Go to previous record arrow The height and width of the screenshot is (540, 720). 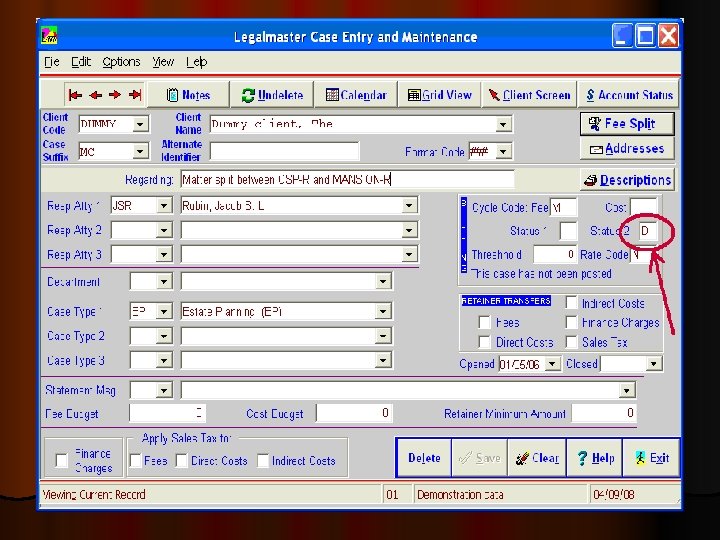tap(96, 95)
